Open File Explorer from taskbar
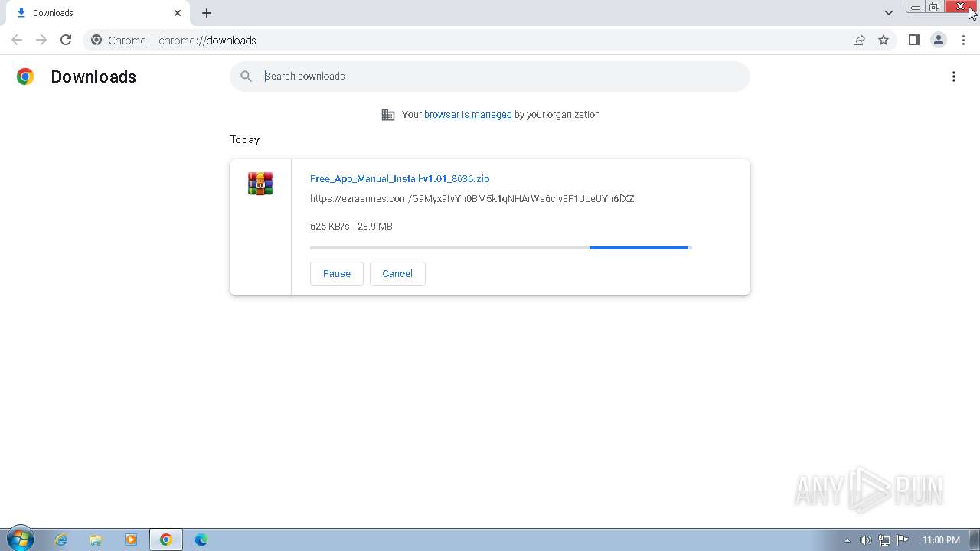980x551 pixels. pyautogui.click(x=96, y=540)
